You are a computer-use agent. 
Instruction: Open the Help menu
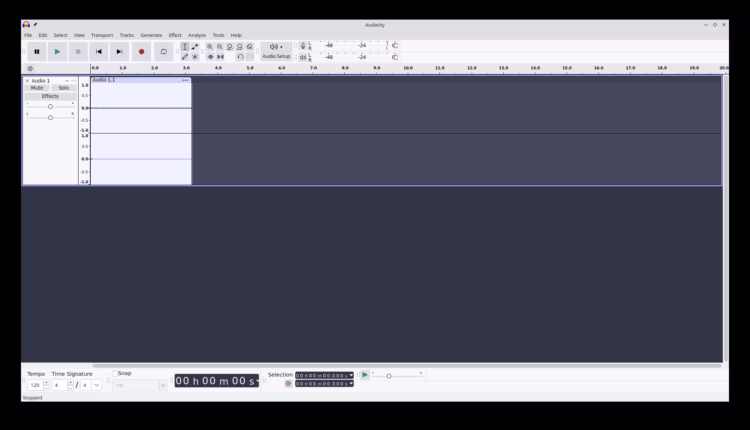point(236,35)
